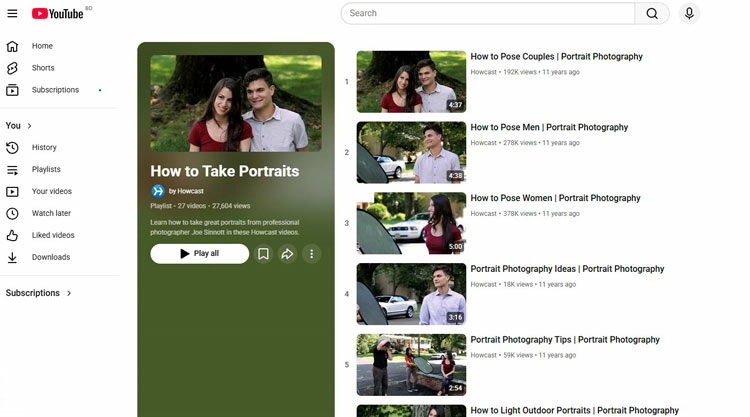The height and width of the screenshot is (417, 750).
Task: Click the Subscriptions icon in sidebar
Action: point(12,90)
